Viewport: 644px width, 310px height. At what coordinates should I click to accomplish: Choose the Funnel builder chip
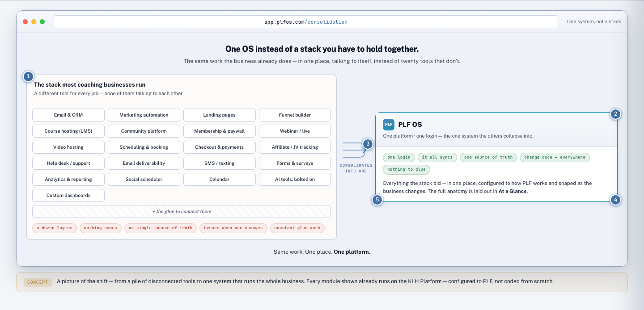pos(295,115)
